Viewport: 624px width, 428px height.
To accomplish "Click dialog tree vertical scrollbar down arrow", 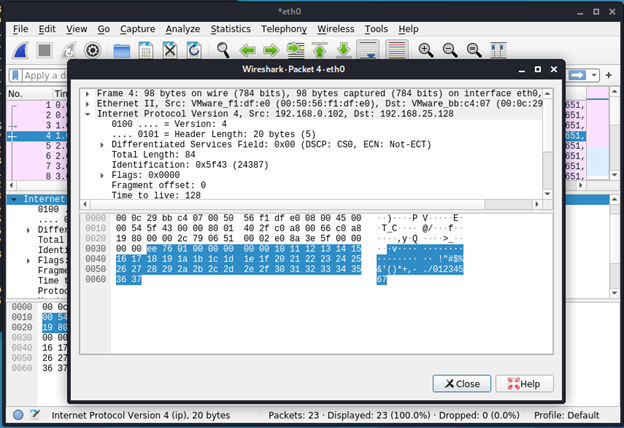I will coord(548,194).
